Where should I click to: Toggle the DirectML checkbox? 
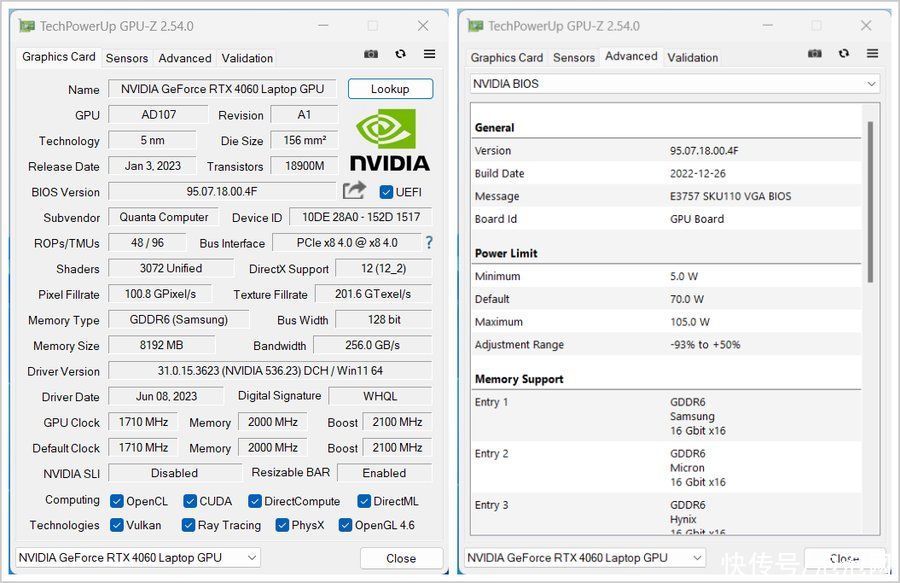click(x=364, y=501)
